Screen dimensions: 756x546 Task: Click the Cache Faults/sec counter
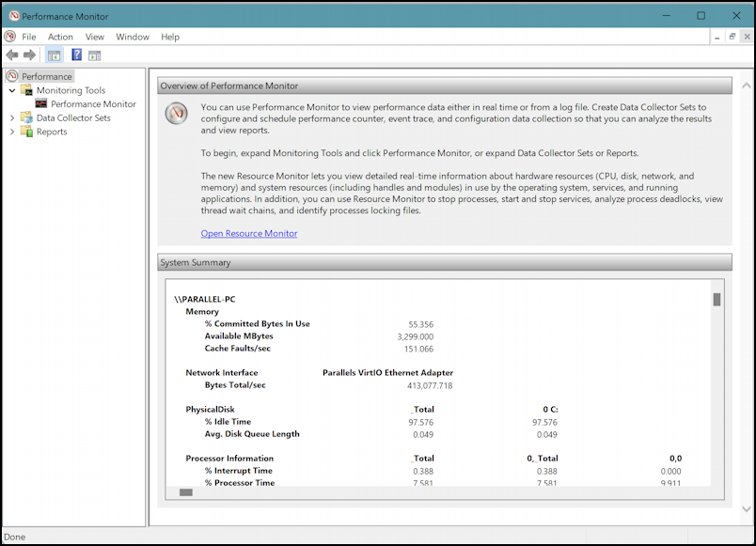click(237, 349)
